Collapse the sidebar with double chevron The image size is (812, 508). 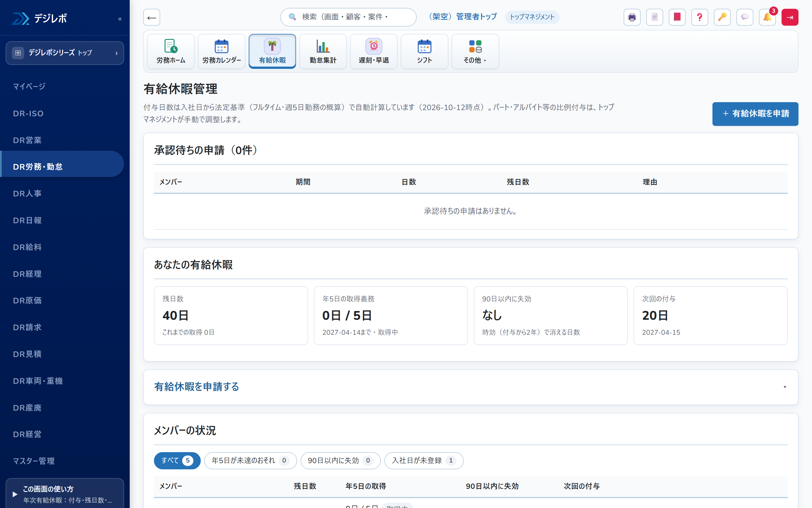click(x=120, y=19)
